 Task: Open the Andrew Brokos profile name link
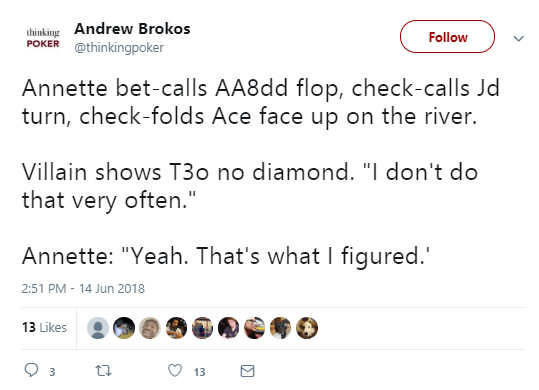pyautogui.click(x=132, y=29)
